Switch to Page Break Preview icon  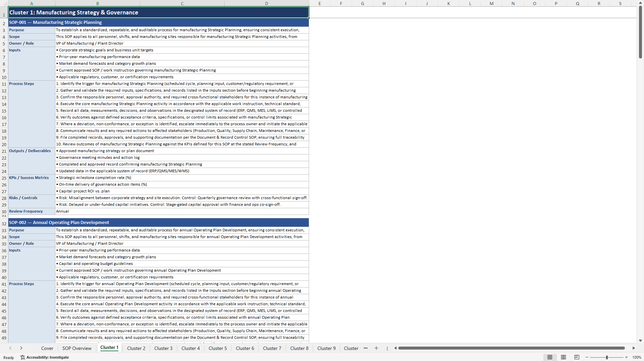[x=577, y=357]
